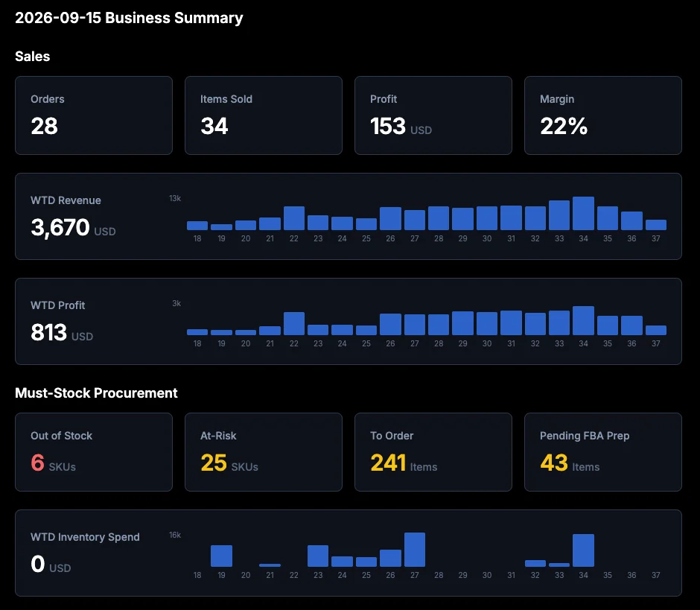Select week 18 bar in WTD Revenue chart
The width and height of the screenshot is (700, 610).
click(x=197, y=226)
